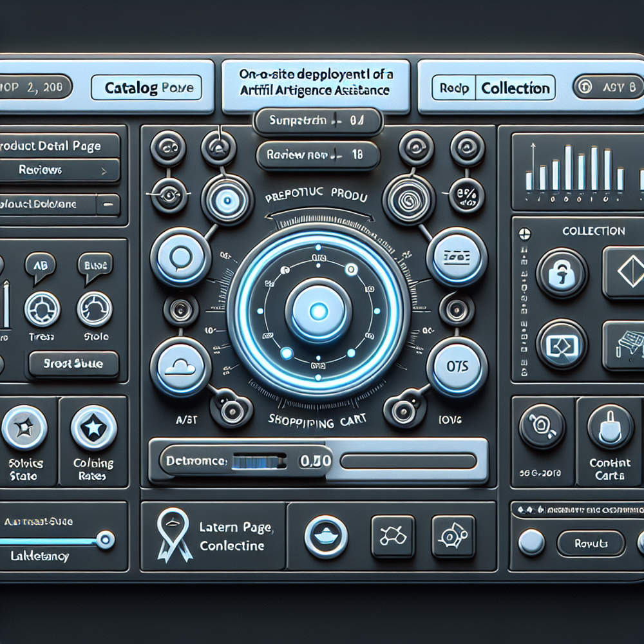Click the Bube speech bubble icon

point(95,267)
